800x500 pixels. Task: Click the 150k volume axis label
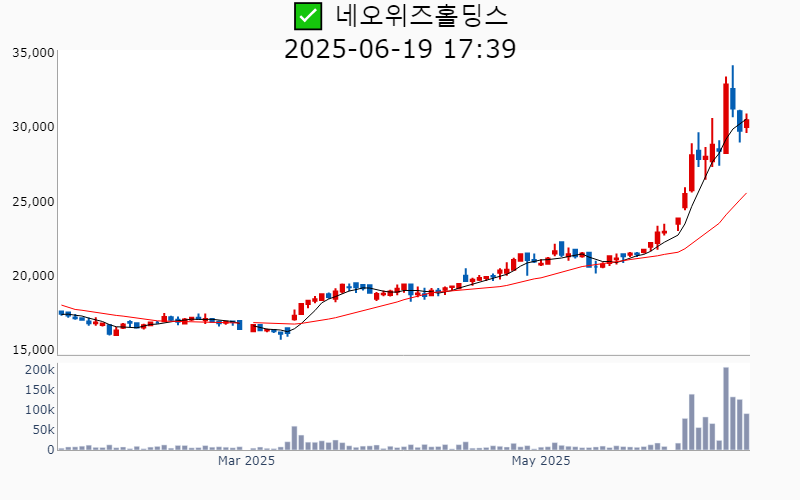click(x=40, y=390)
